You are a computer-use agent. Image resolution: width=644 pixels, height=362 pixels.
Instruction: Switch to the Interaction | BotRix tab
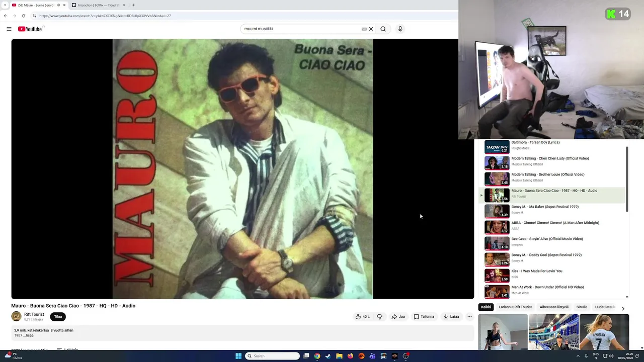(98, 5)
